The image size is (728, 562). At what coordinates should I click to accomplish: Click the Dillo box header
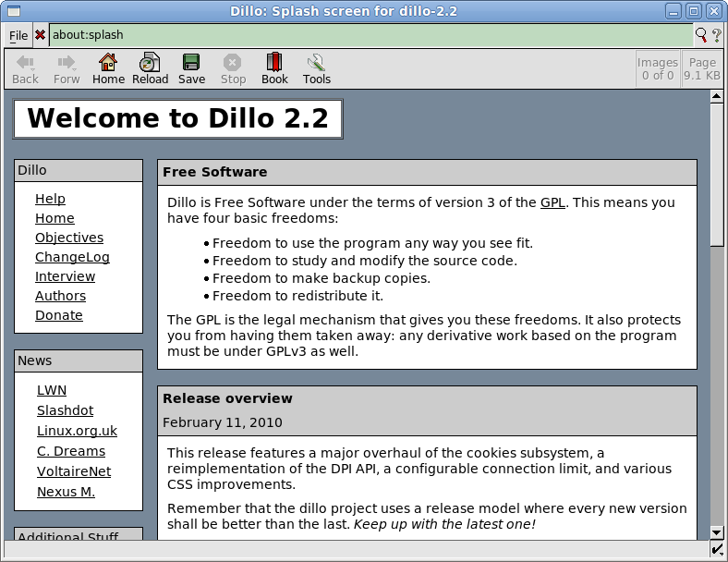point(79,170)
